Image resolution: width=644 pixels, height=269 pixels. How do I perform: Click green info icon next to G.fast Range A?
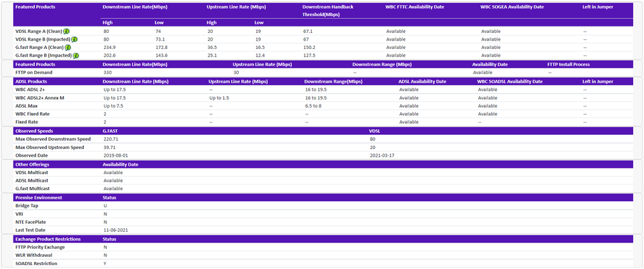(68, 48)
